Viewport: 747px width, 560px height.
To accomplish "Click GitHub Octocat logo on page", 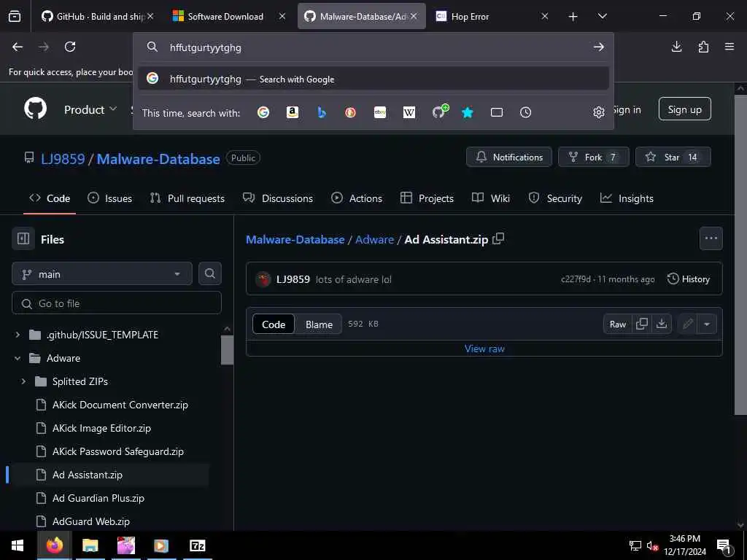I will pyautogui.click(x=36, y=109).
